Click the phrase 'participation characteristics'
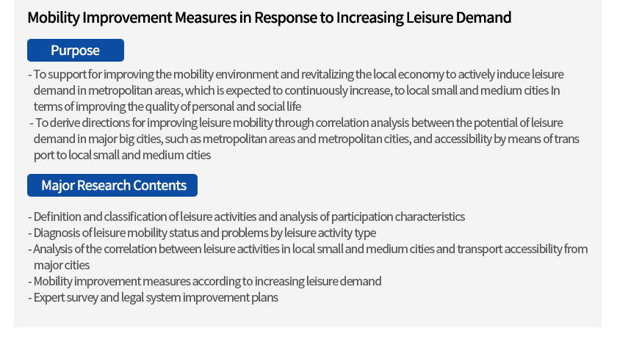617x364 pixels. click(x=398, y=216)
